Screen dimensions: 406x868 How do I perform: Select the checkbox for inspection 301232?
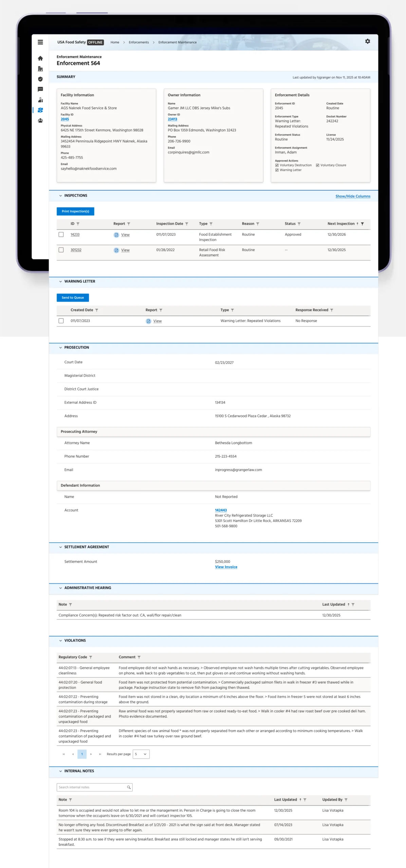[x=61, y=250]
